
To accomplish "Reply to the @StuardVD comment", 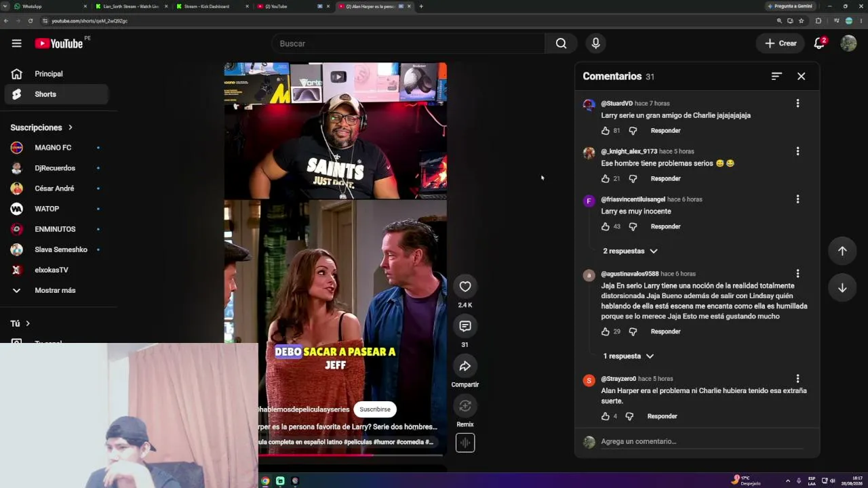I will [665, 131].
